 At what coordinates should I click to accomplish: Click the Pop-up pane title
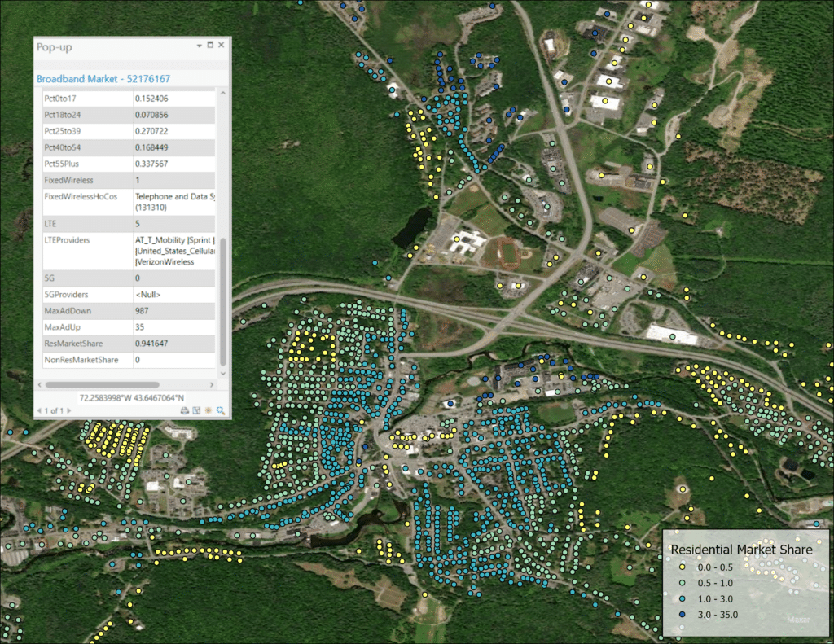click(55, 46)
